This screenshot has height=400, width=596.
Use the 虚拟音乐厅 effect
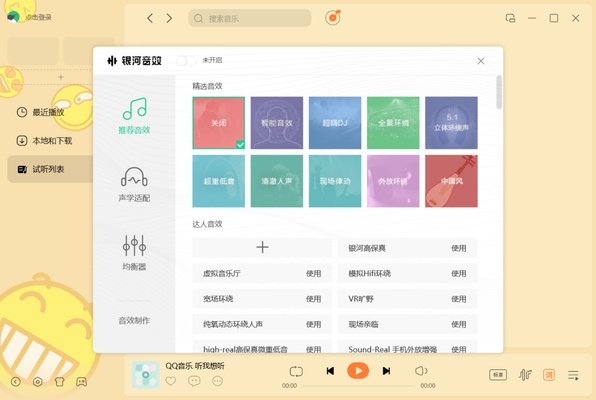[314, 273]
